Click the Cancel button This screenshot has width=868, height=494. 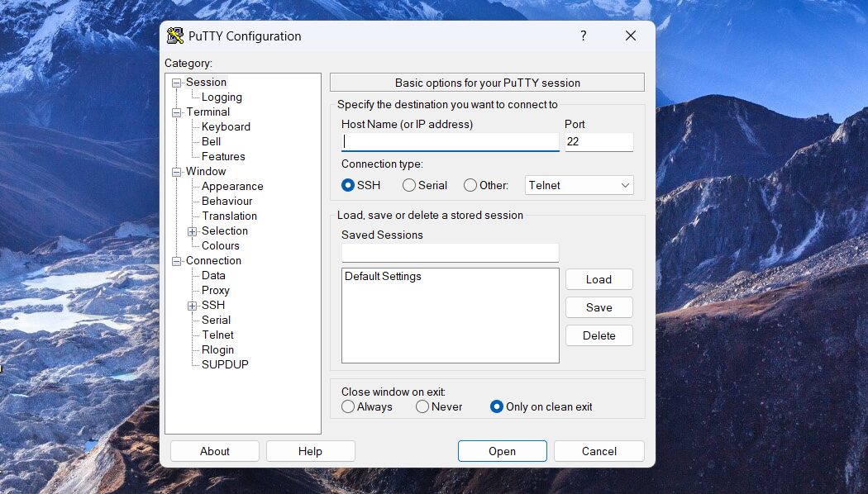(599, 451)
